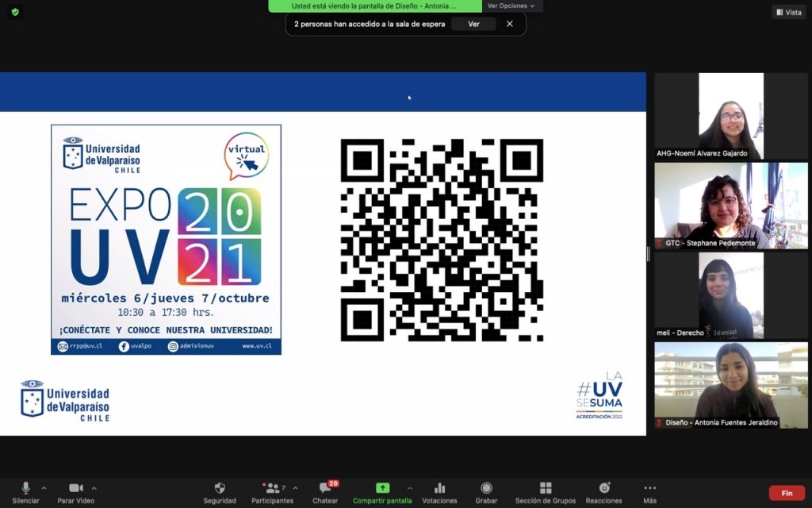
Task: Open the Seguridad shield menu
Action: 220,493
